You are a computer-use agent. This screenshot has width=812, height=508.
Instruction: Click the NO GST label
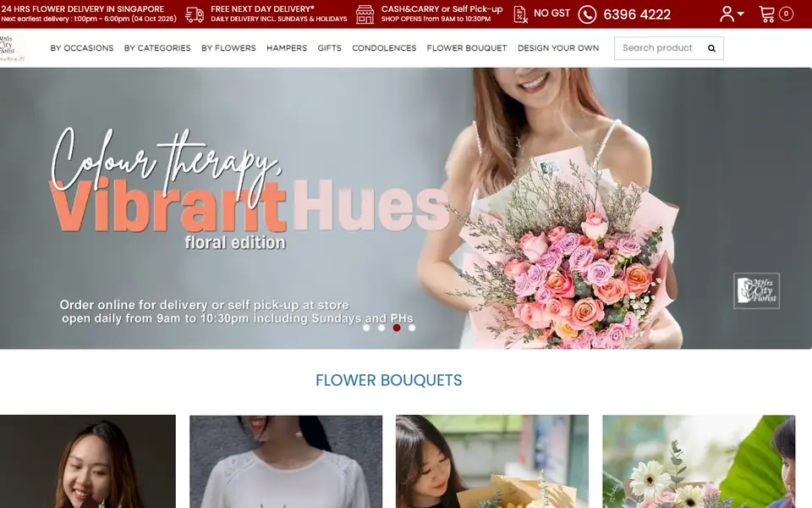click(551, 14)
